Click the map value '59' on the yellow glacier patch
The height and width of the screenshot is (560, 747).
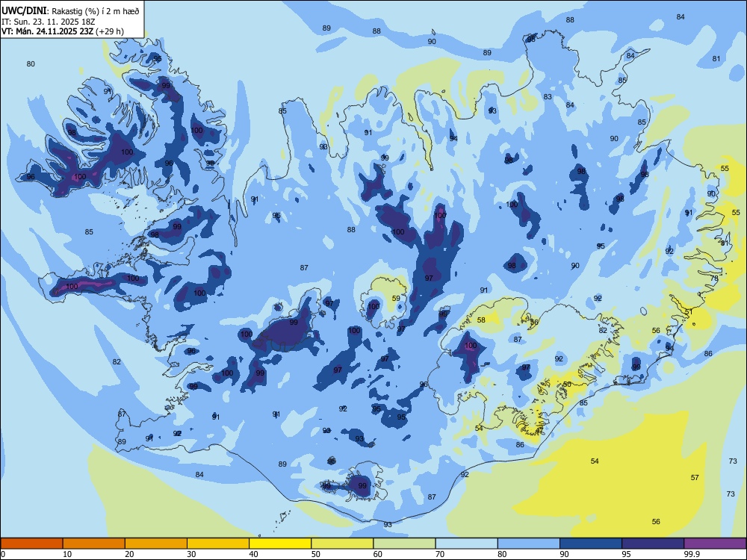(396, 299)
